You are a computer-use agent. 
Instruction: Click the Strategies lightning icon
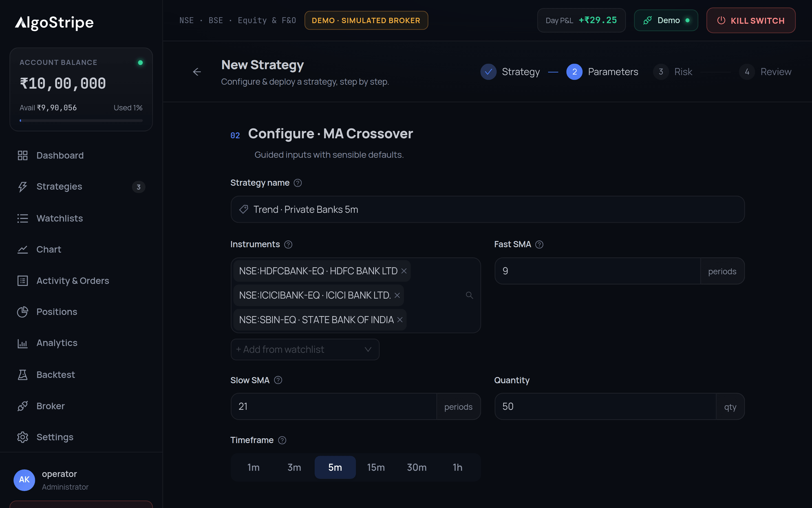coord(23,187)
